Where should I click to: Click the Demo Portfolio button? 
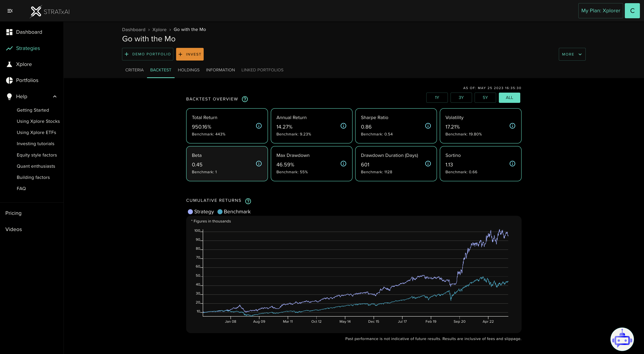pyautogui.click(x=148, y=54)
